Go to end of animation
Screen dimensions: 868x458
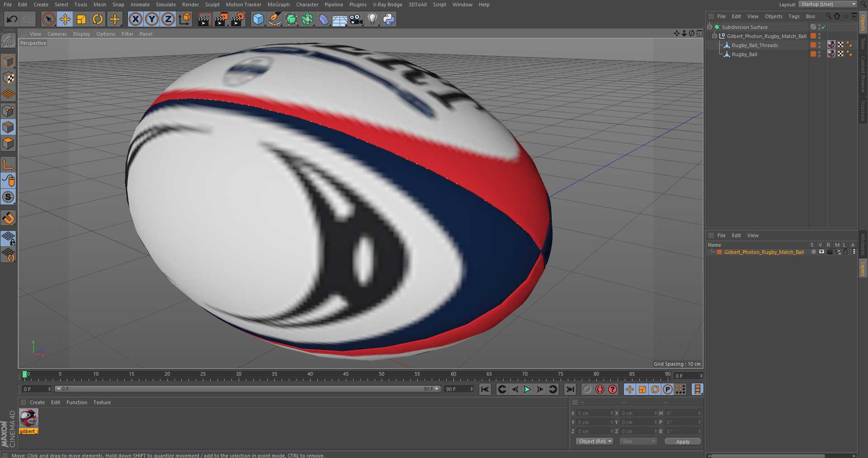(570, 389)
